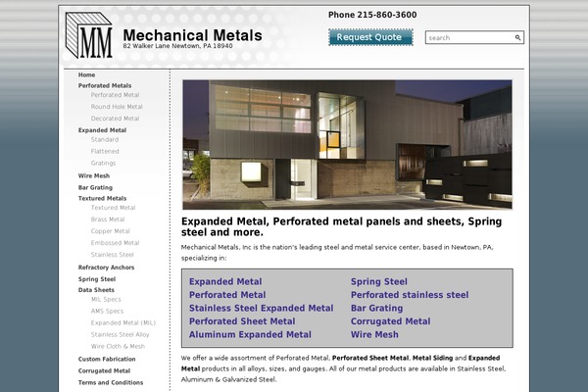
Task: Click the Expanded Metal, Perforated metal panels heading
Action: [x=341, y=226]
